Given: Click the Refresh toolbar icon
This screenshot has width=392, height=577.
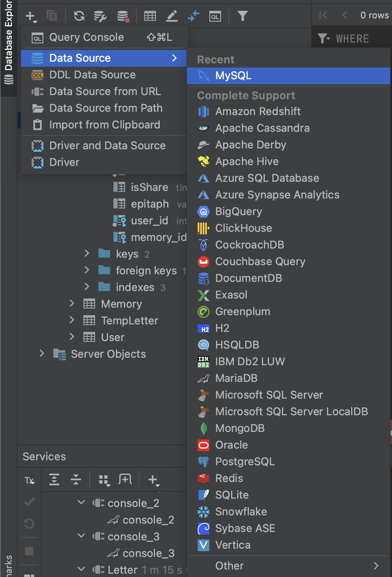Looking at the screenshot, I should point(79,16).
